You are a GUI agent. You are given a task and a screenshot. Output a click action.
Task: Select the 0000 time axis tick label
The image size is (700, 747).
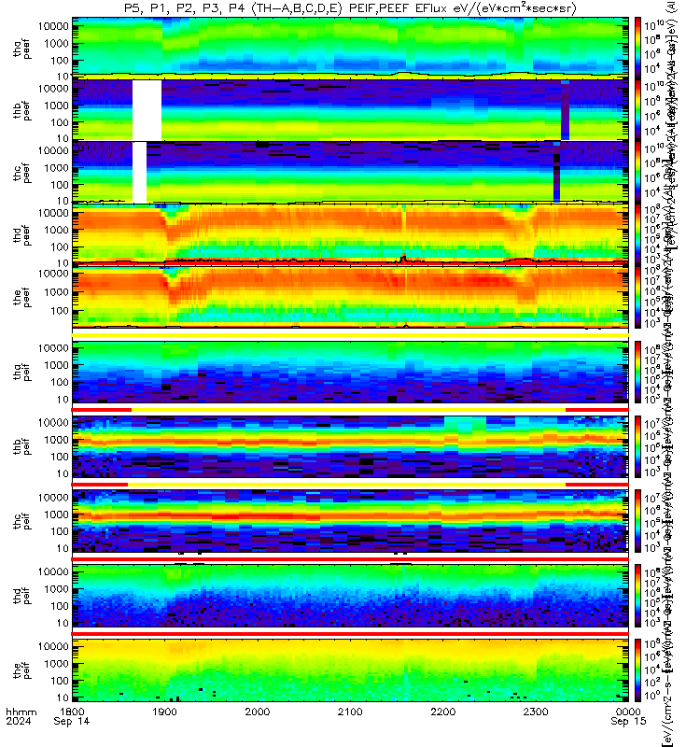pyautogui.click(x=628, y=712)
